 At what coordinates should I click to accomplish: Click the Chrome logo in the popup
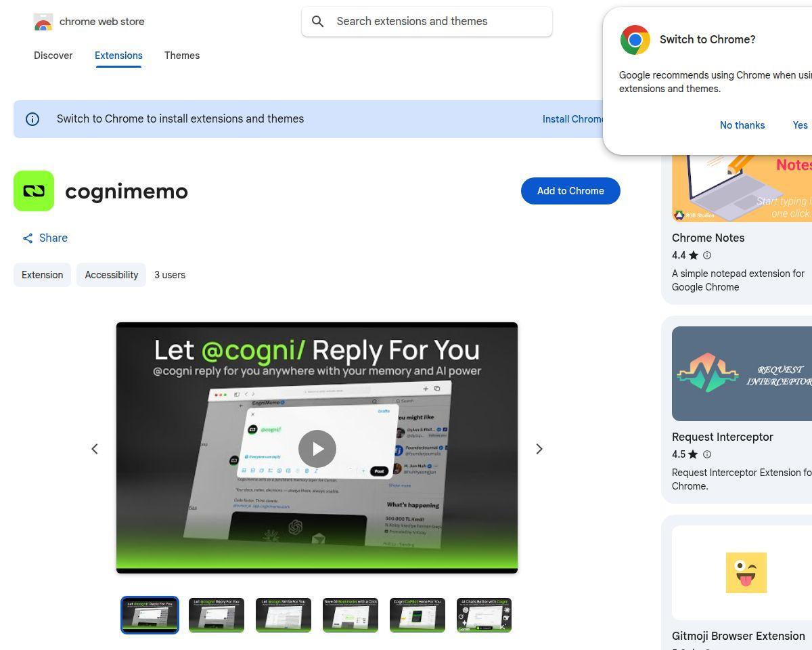tap(635, 40)
